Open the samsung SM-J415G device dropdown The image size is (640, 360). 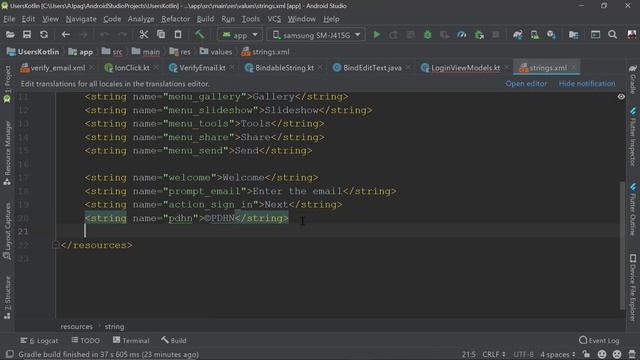(x=316, y=35)
